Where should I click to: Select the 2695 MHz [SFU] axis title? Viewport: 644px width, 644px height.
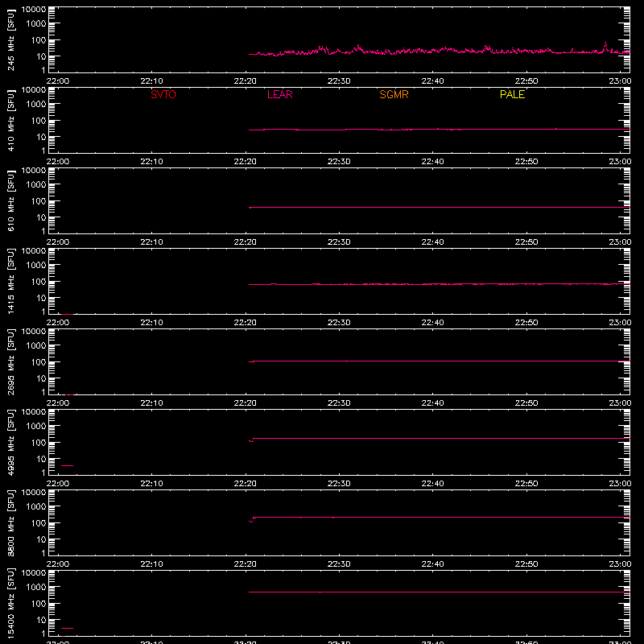tap(10, 361)
